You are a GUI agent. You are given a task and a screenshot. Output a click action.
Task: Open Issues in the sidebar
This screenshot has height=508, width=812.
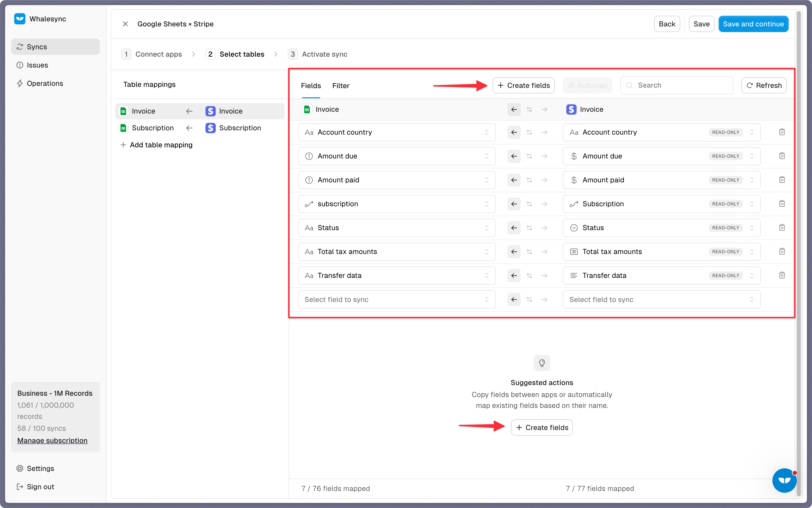[55, 65]
